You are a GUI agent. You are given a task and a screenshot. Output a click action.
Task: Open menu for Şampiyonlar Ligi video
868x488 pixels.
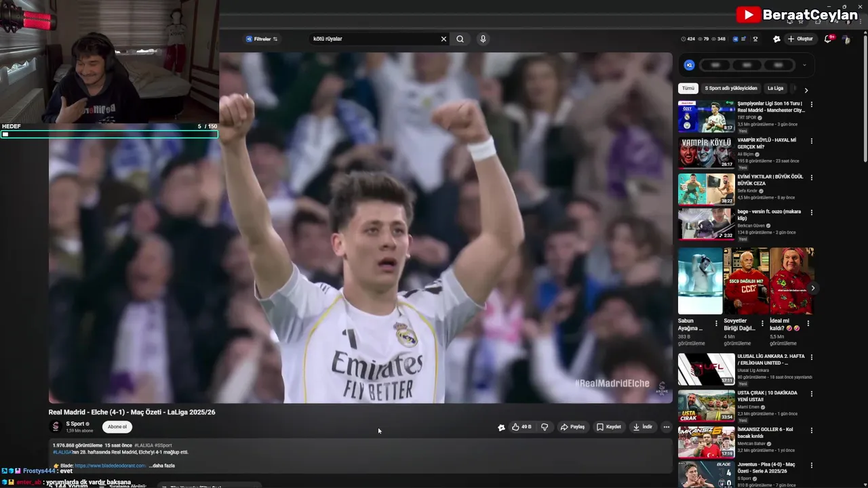coord(812,104)
